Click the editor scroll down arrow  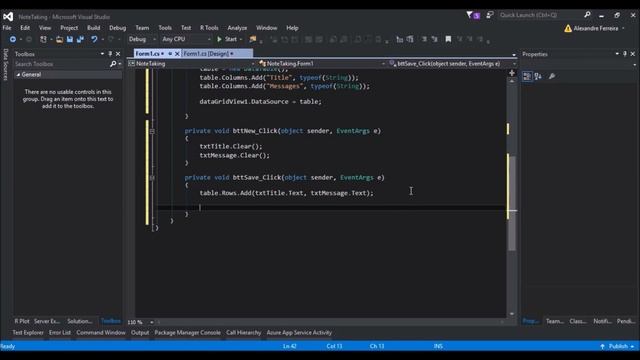pos(512,314)
